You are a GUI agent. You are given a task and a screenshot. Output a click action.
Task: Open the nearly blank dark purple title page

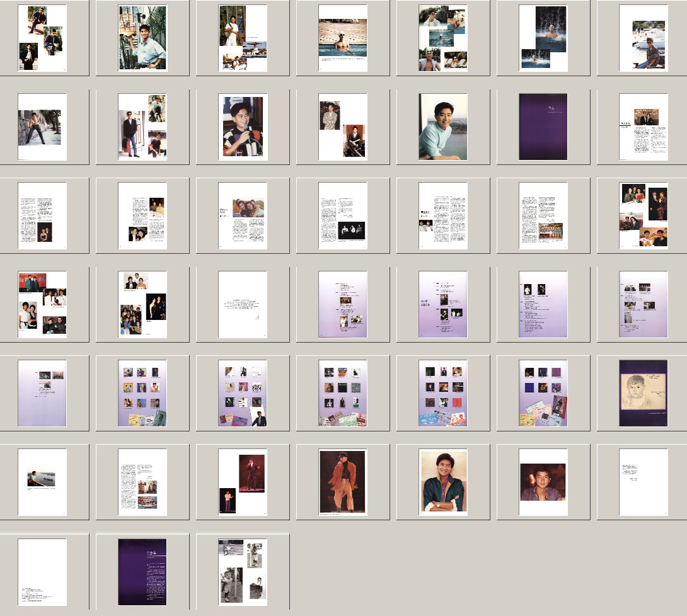543,127
